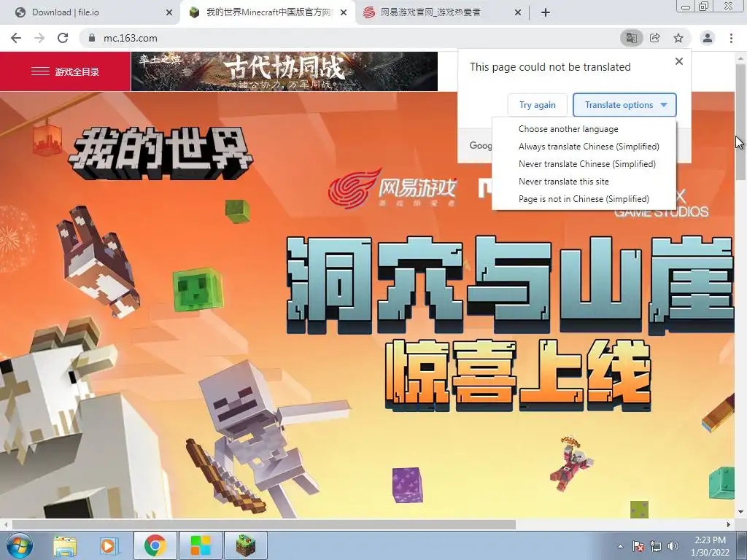747x560 pixels.
Task: Click the scroll right arrow
Action: tap(729, 524)
